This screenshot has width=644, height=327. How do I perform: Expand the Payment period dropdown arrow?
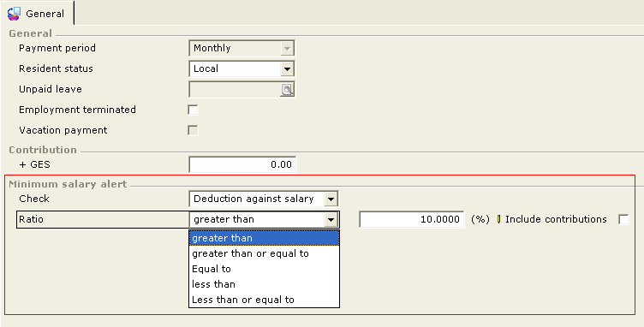287,49
